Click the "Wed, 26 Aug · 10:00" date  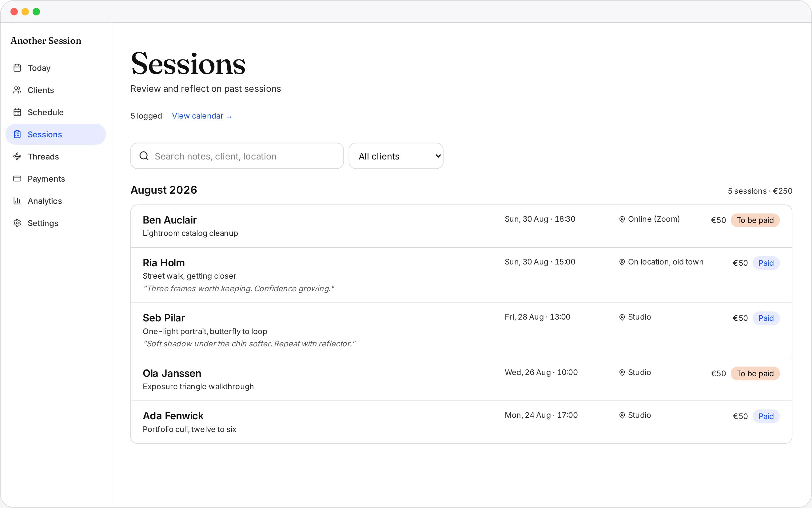(x=541, y=372)
